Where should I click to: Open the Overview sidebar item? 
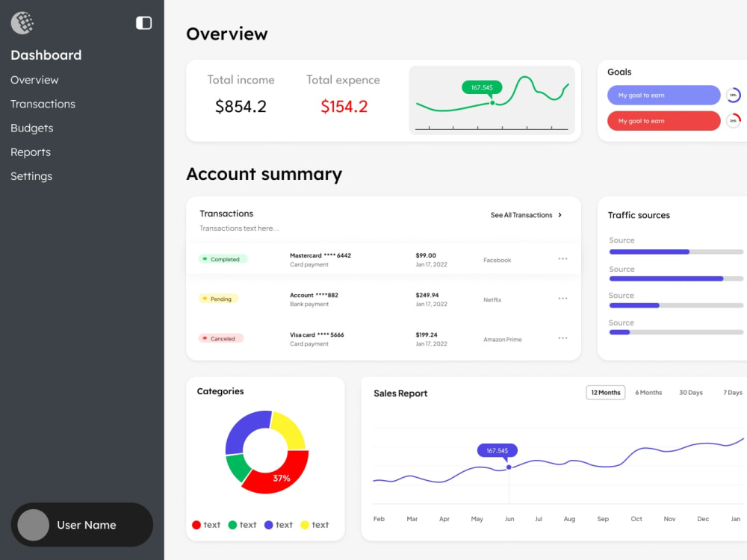[34, 80]
